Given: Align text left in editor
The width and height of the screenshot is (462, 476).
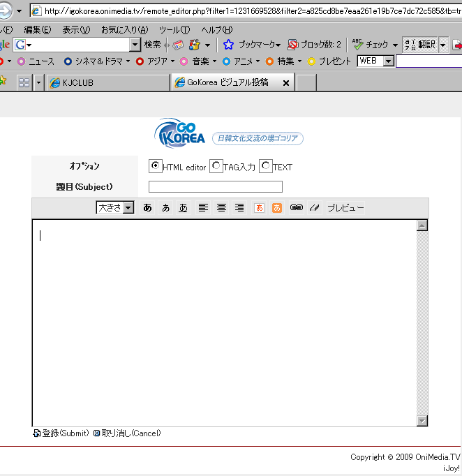Looking at the screenshot, I should [x=203, y=208].
